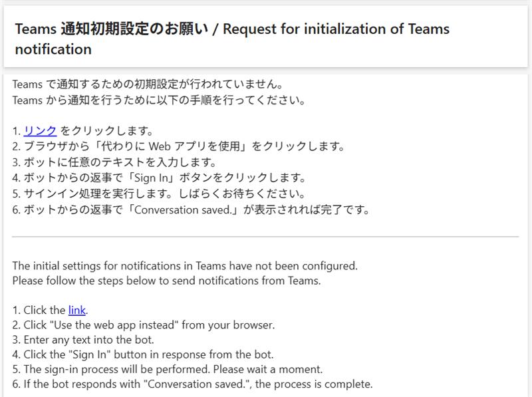Click the line "Teams から通知を行うために以下の手順を行ってください。"
532x397 pixels.
pyautogui.click(x=159, y=100)
